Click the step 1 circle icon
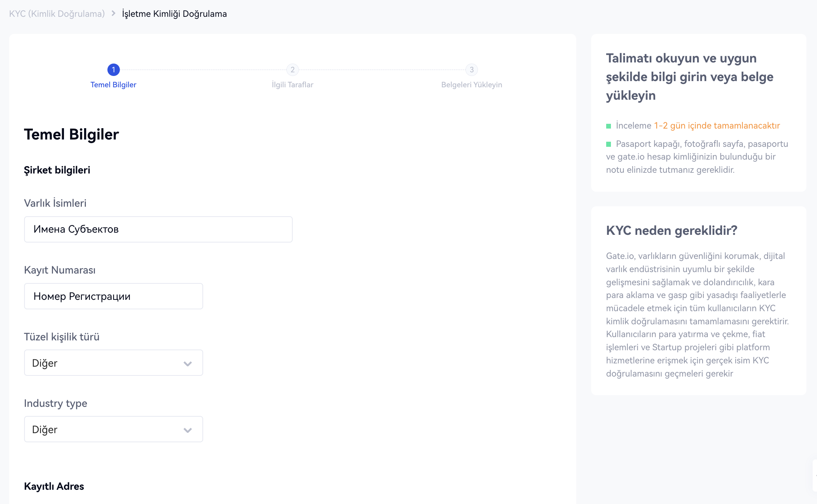Screen dimensions: 817x504 coord(113,69)
